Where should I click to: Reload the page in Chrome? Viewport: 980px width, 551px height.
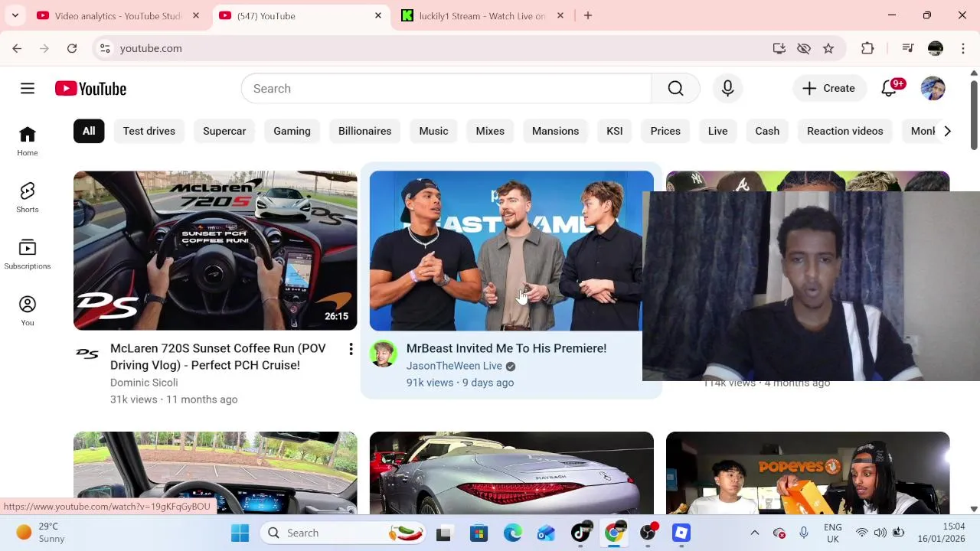pyautogui.click(x=72, y=48)
